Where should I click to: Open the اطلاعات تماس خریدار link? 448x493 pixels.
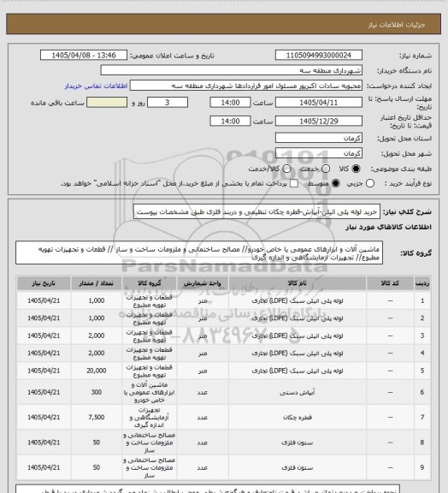[x=96, y=86]
